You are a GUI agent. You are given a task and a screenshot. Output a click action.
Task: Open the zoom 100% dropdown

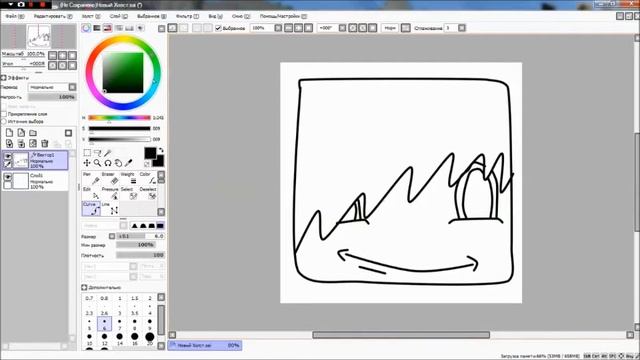278,28
